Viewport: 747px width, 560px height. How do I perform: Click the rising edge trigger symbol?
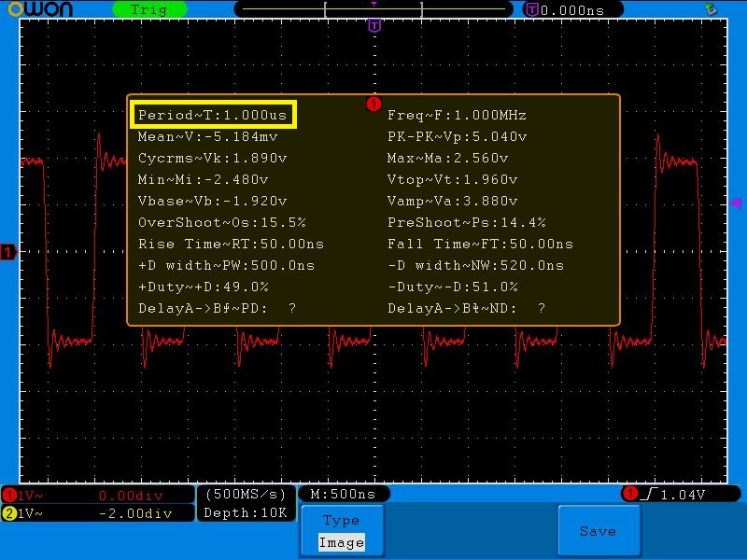[649, 495]
